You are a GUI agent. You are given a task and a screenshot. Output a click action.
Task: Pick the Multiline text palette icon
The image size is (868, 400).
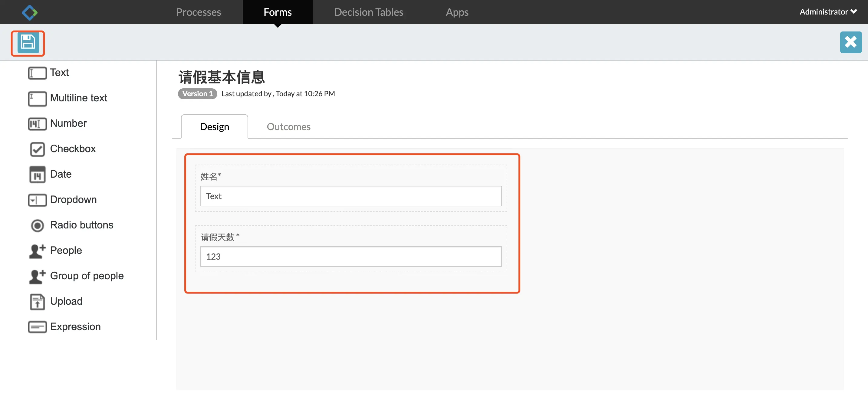[37, 98]
